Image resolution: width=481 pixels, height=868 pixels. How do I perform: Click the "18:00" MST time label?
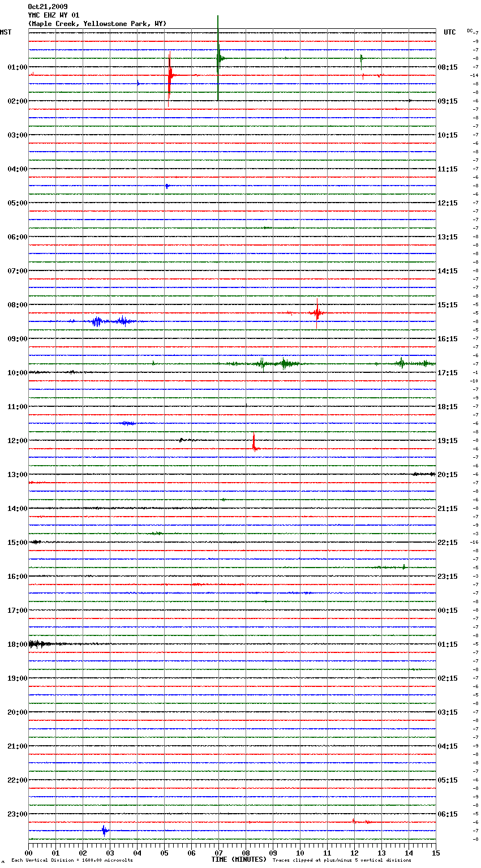pos(18,644)
